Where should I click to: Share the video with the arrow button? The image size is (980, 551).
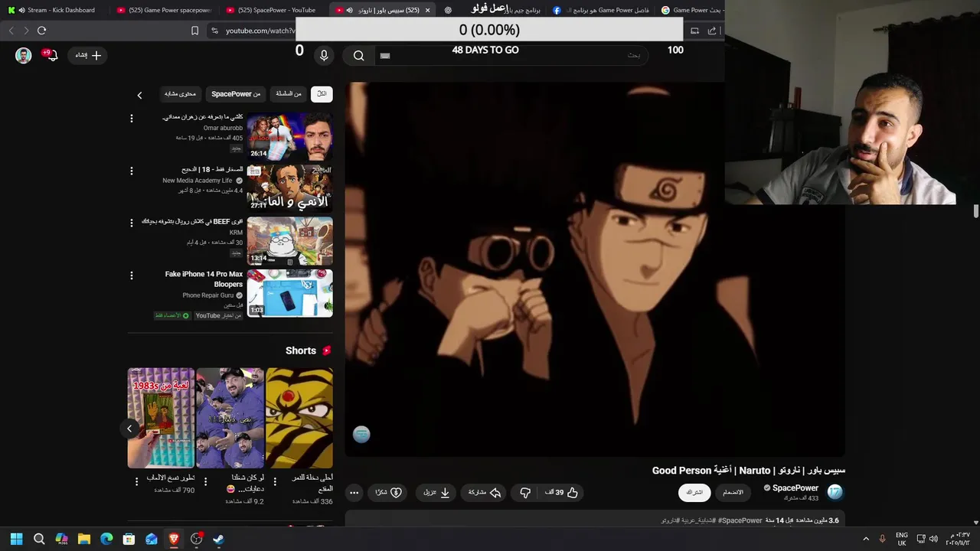[x=484, y=493]
